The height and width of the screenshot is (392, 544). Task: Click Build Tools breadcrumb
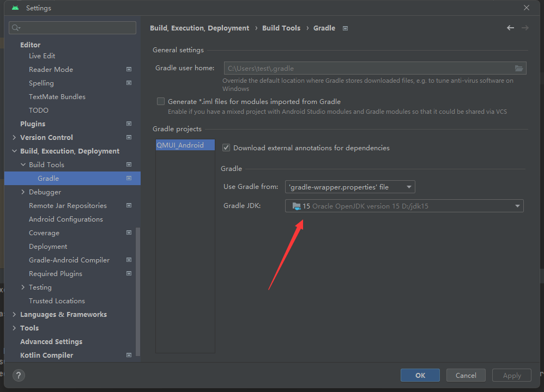click(281, 28)
